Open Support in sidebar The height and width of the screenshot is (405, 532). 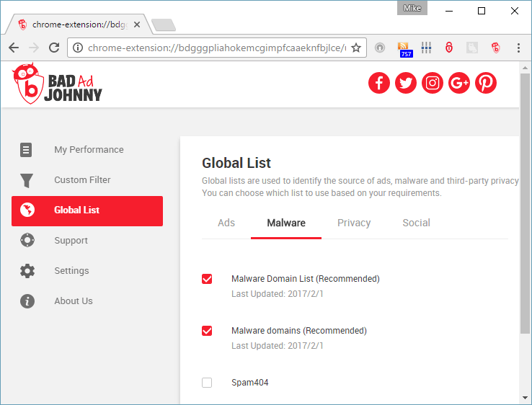click(x=87, y=241)
